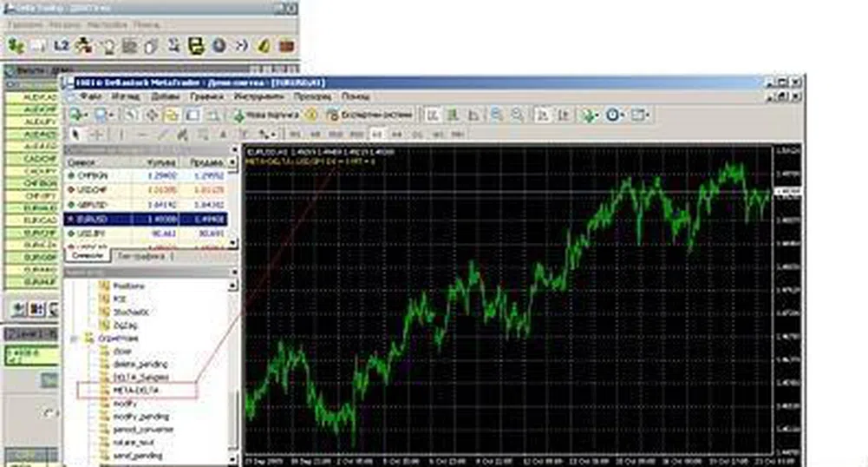Open the arrows tool dropdown arrow

(274, 135)
